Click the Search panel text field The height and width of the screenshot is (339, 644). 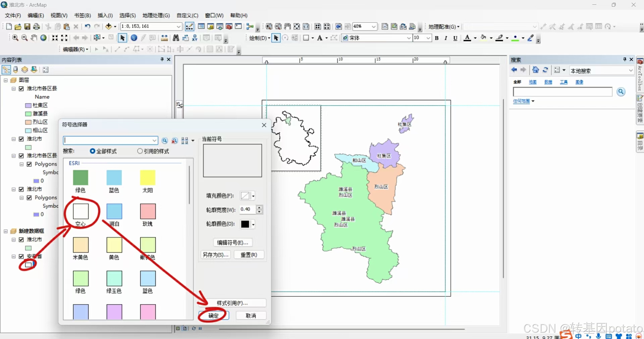tap(562, 92)
